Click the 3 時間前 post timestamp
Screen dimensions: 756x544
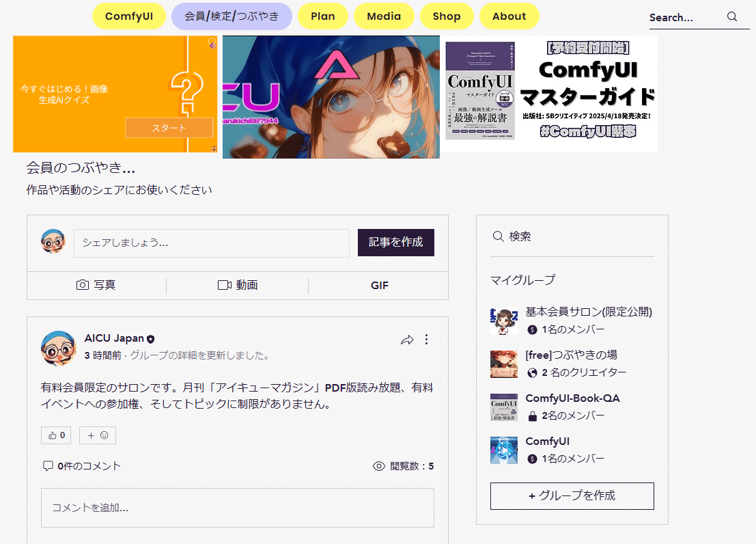pyautogui.click(x=102, y=355)
